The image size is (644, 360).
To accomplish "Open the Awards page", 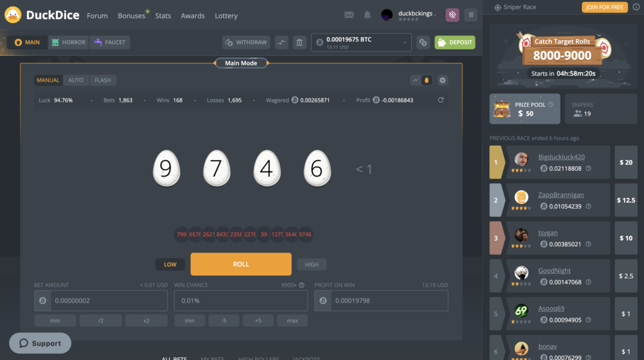I will [x=192, y=16].
